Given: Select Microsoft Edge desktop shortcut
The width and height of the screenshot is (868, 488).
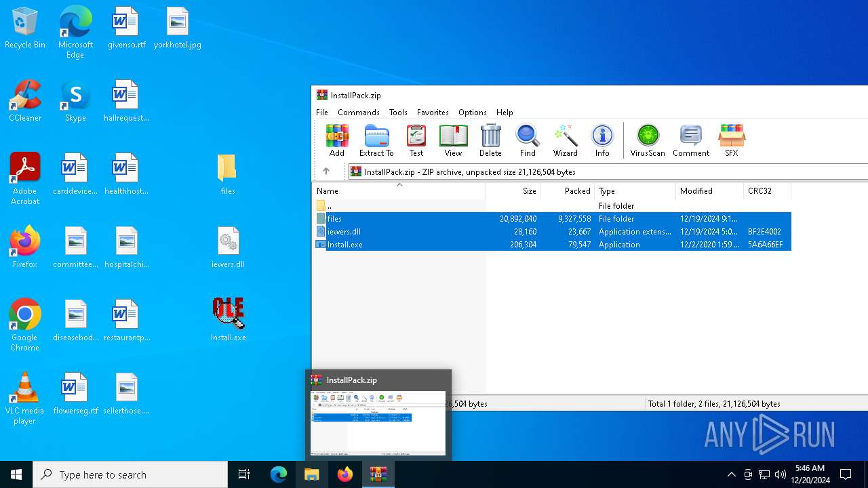Looking at the screenshot, I should [75, 33].
